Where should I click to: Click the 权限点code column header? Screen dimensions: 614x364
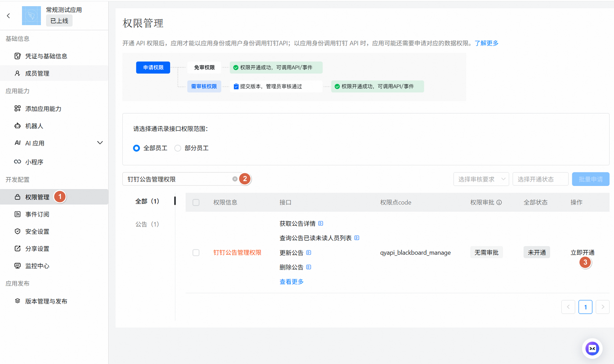(396, 203)
